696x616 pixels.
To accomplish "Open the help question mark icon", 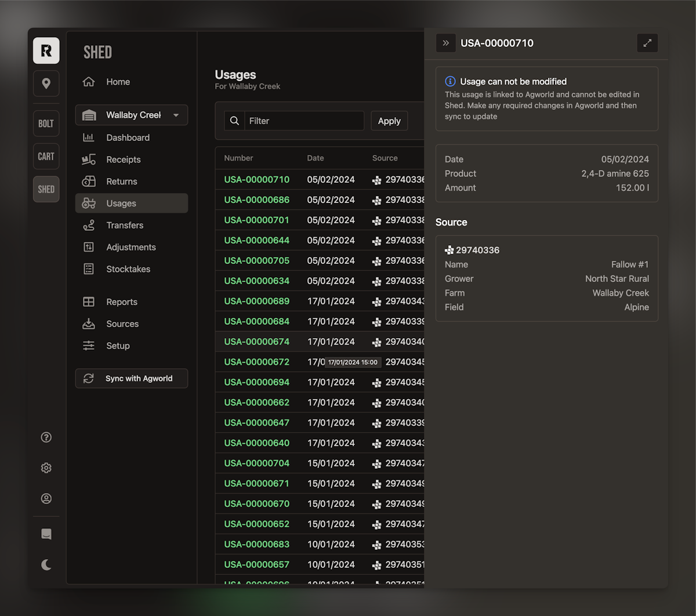I will click(x=46, y=437).
